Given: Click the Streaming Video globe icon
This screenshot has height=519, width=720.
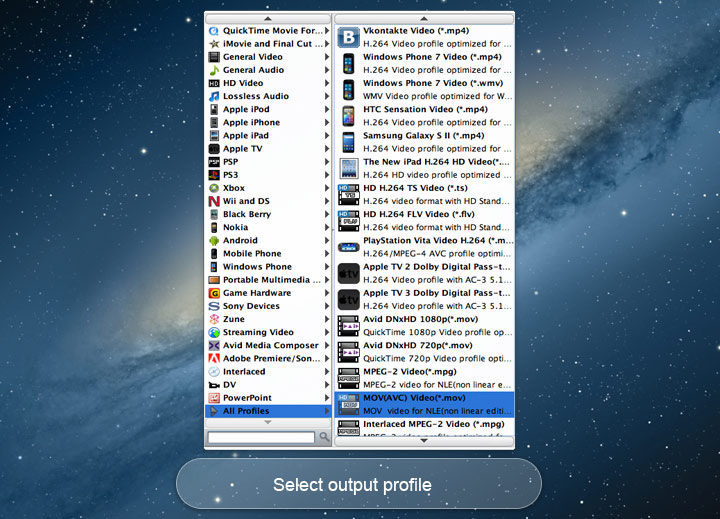Looking at the screenshot, I should click(x=214, y=332).
